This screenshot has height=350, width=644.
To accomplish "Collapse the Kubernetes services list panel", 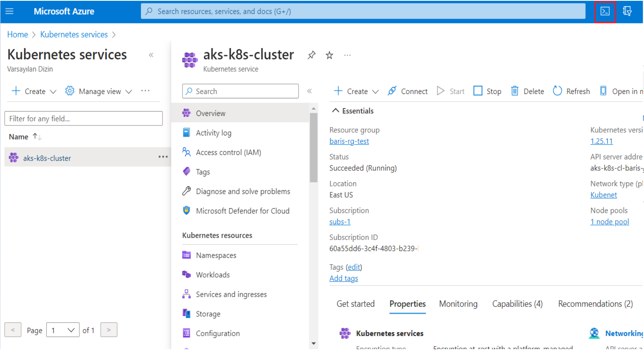I will point(151,55).
